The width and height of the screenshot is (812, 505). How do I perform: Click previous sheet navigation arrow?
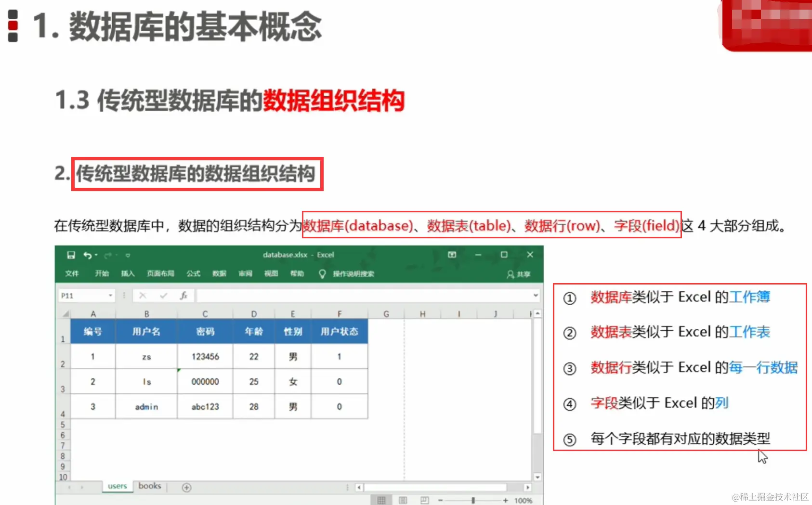coord(70,487)
